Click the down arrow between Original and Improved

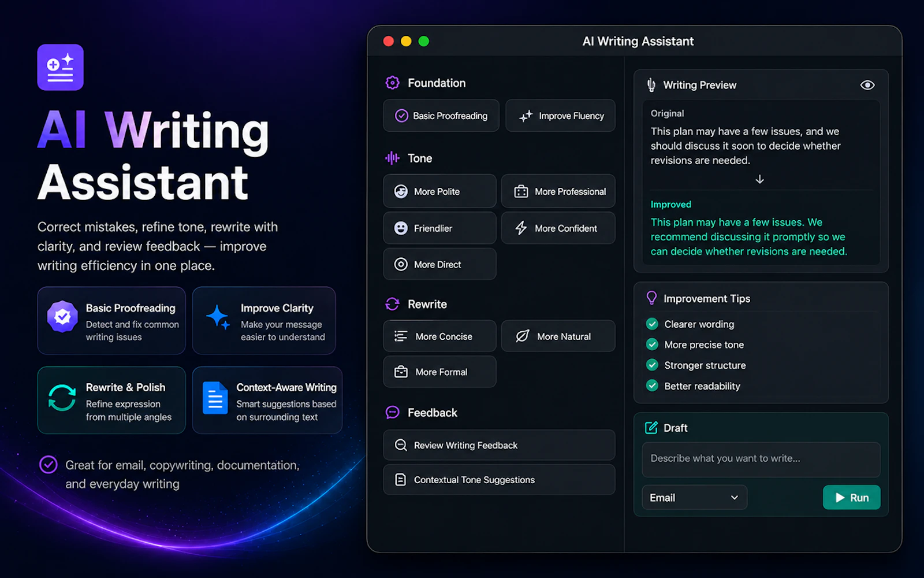[x=760, y=179]
